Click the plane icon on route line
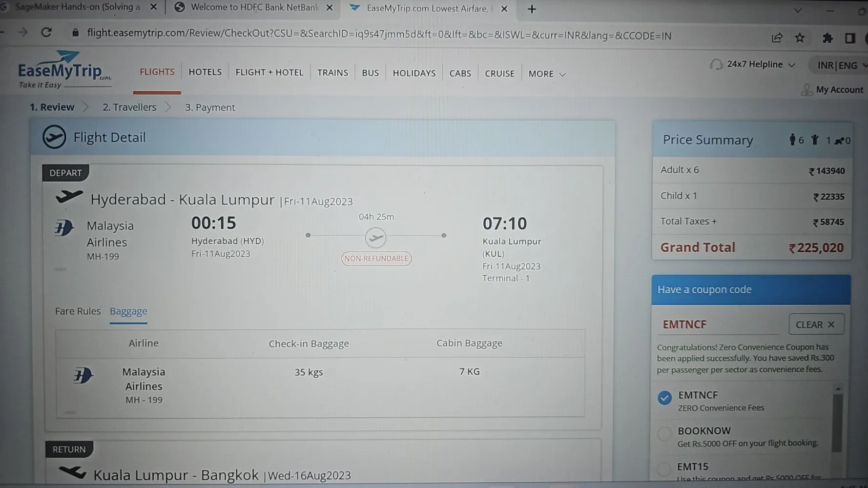The image size is (868, 488). click(376, 238)
